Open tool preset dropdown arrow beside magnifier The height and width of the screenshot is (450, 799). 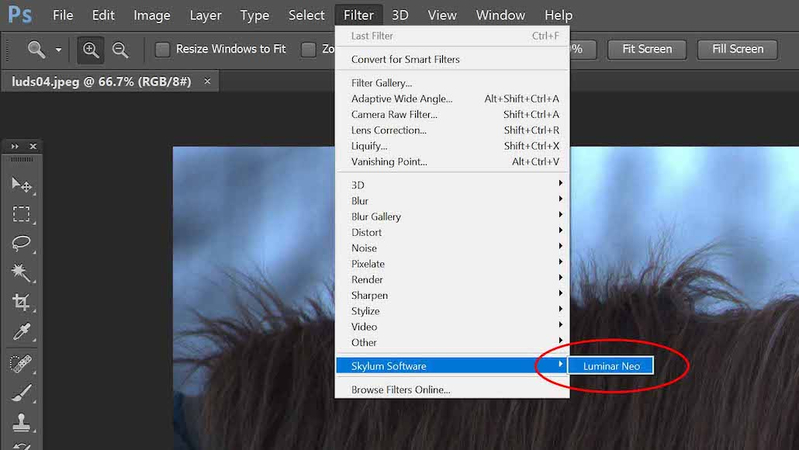click(59, 49)
